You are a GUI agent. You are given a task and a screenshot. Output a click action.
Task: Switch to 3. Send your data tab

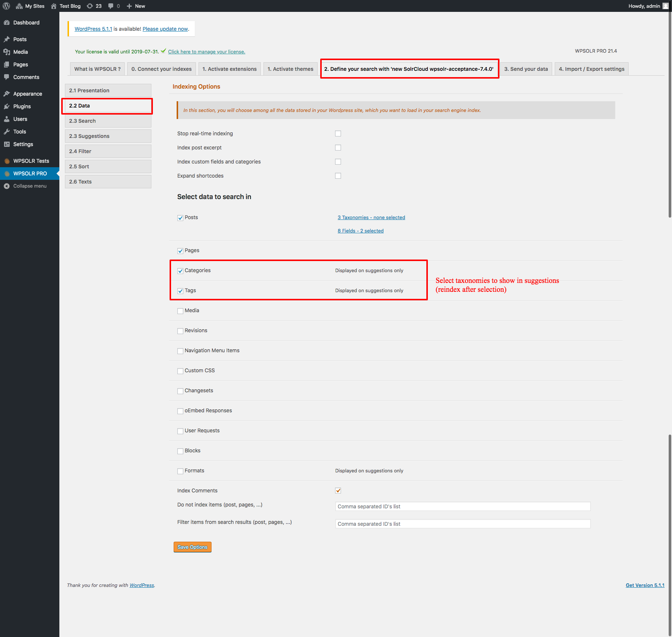pos(526,69)
